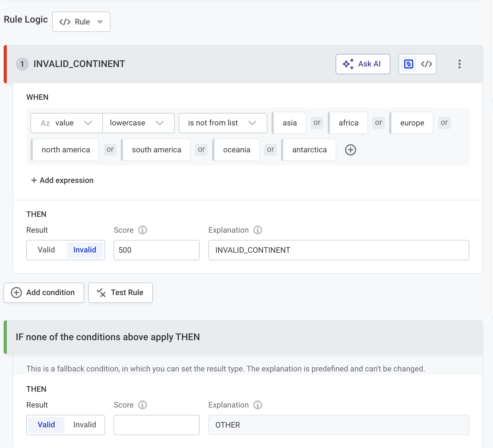This screenshot has width=493, height=448.
Task: Click the fallback Score info icon
Action: point(142,405)
